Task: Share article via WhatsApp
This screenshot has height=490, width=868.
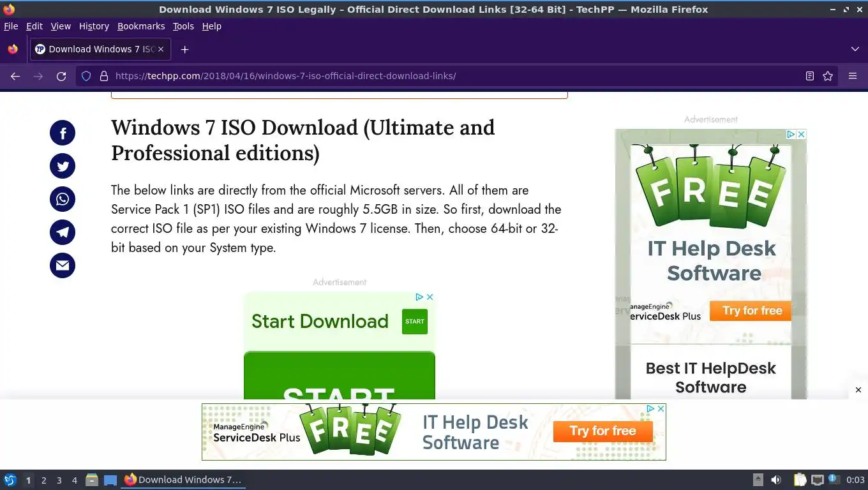Action: [x=63, y=199]
